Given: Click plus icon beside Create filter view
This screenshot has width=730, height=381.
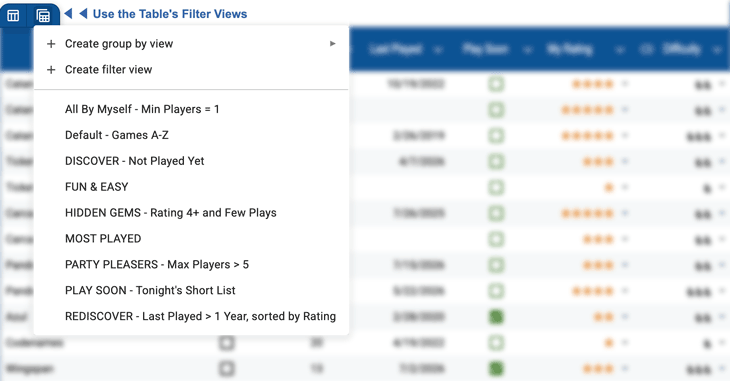Looking at the screenshot, I should coord(51,70).
